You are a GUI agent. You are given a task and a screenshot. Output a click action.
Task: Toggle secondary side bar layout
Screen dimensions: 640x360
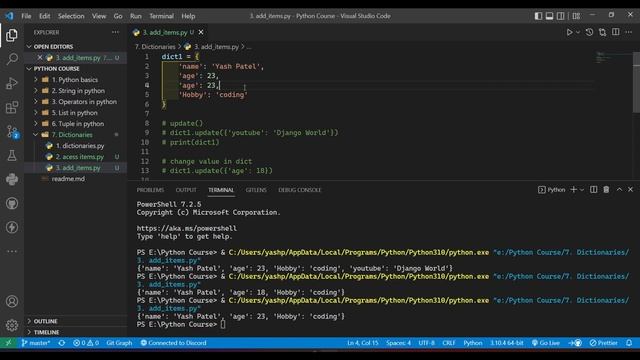(x=561, y=16)
